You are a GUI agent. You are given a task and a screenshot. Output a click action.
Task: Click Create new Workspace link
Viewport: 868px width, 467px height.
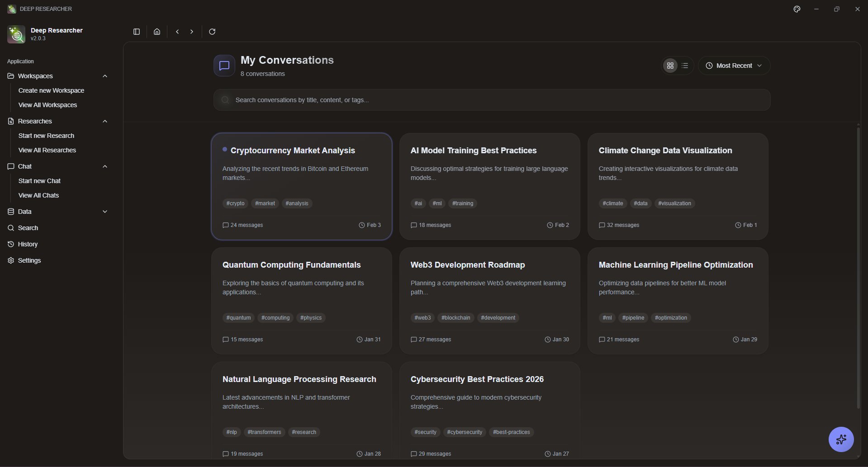coord(51,90)
